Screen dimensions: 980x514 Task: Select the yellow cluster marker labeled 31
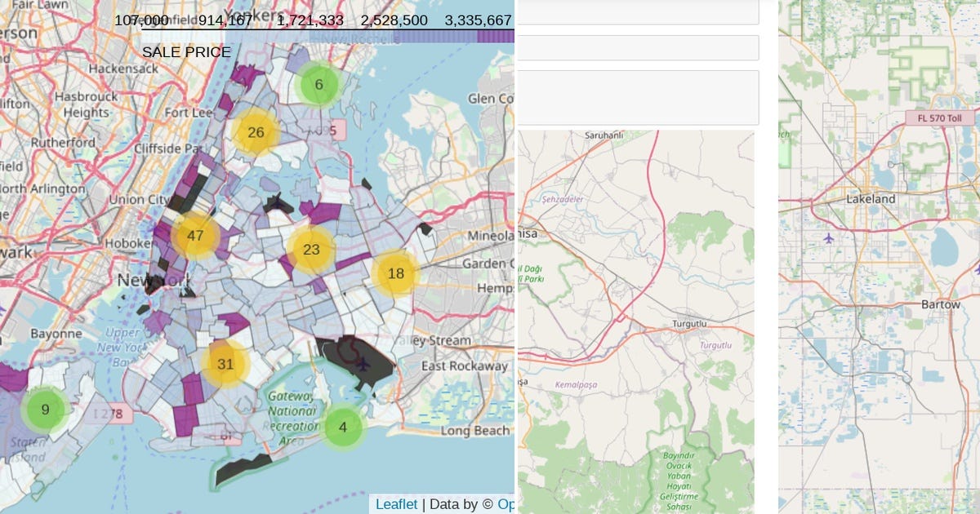[225, 365]
